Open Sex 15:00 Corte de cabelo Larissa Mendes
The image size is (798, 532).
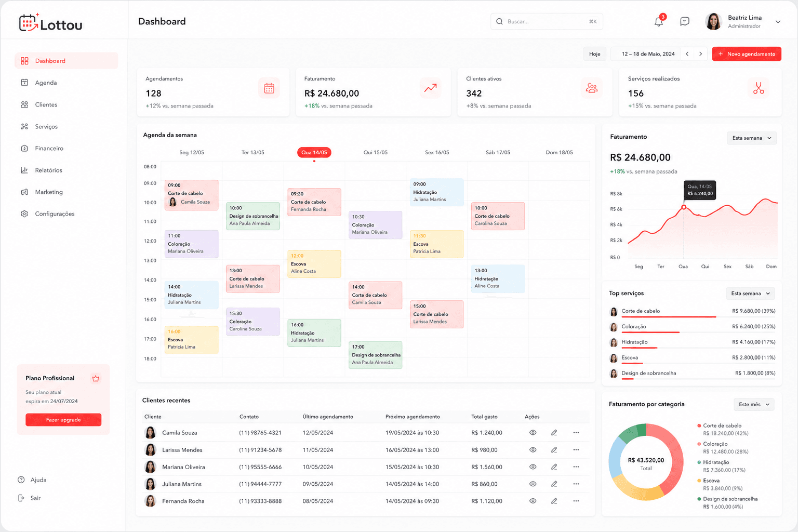click(x=437, y=314)
